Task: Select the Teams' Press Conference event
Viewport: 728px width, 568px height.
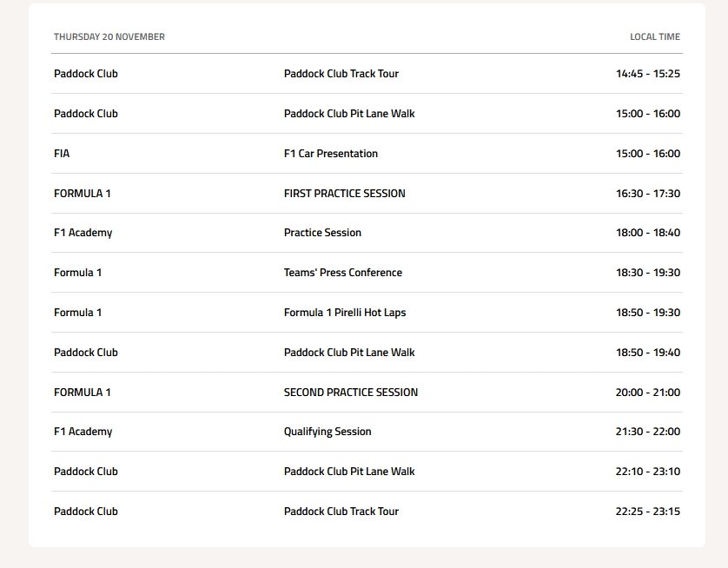Action: coord(342,273)
